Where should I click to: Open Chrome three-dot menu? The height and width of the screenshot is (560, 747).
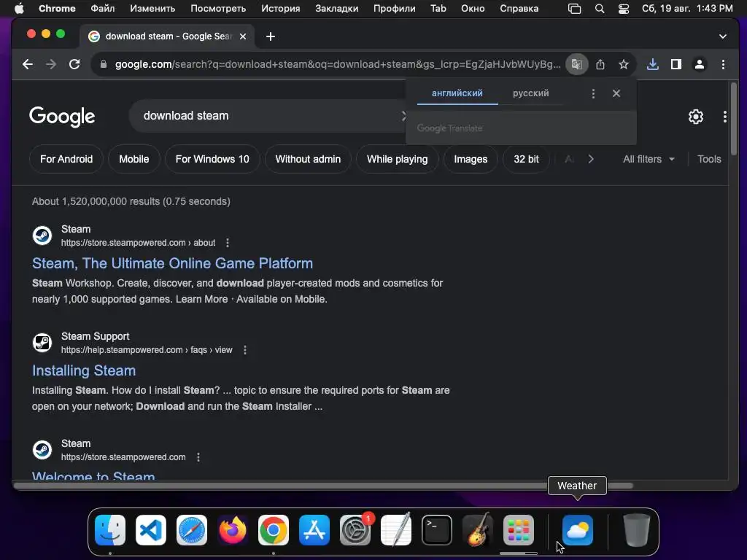(x=723, y=64)
